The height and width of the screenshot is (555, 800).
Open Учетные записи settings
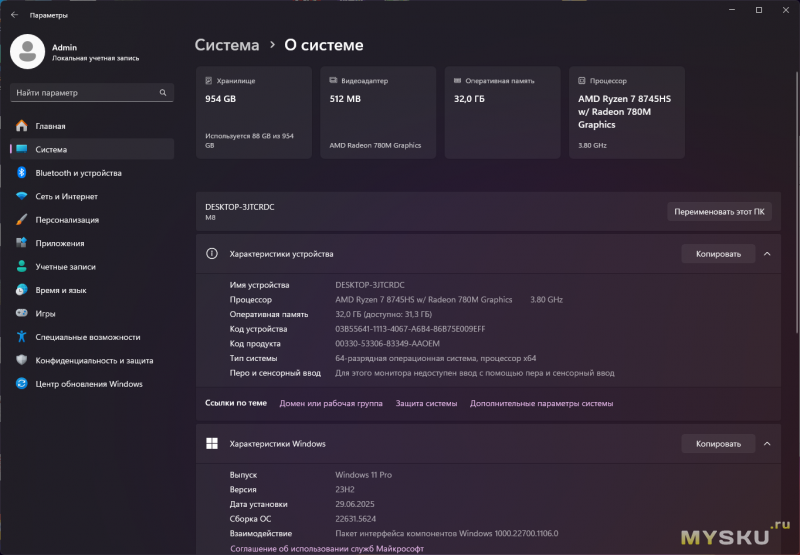click(92, 266)
